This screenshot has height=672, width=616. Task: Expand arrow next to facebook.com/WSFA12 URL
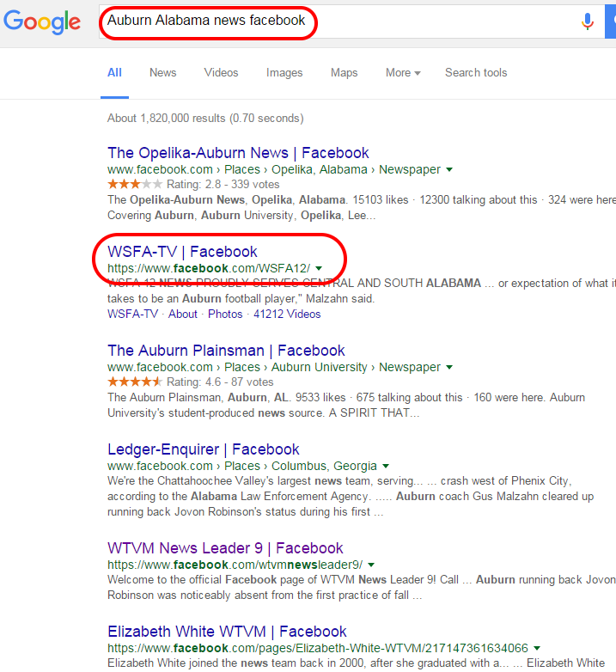pyautogui.click(x=319, y=269)
